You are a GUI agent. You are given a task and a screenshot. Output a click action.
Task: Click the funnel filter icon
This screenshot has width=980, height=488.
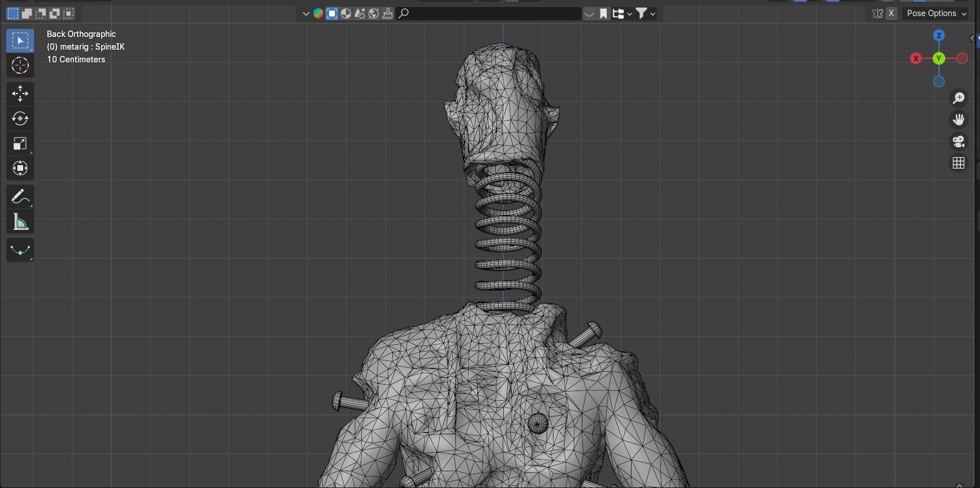point(641,13)
